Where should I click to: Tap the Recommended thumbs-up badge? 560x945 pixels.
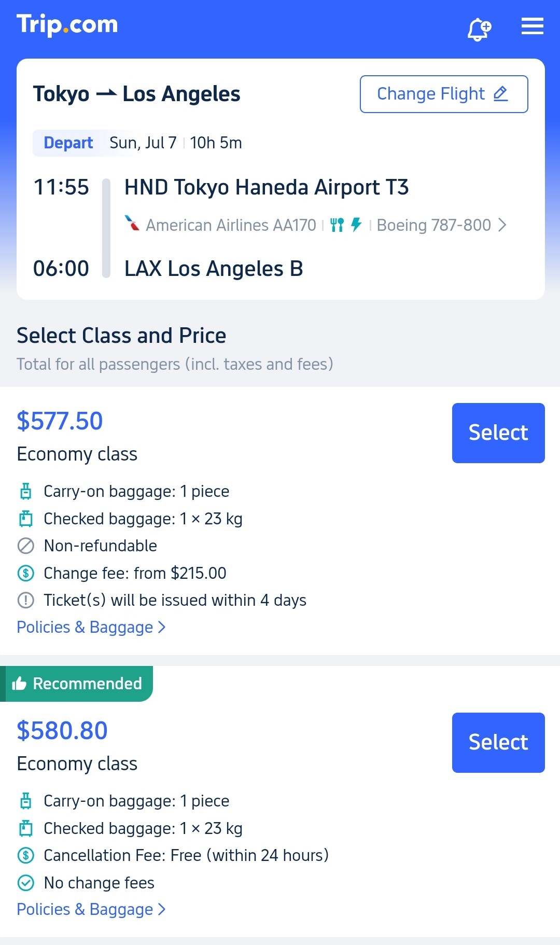77,684
